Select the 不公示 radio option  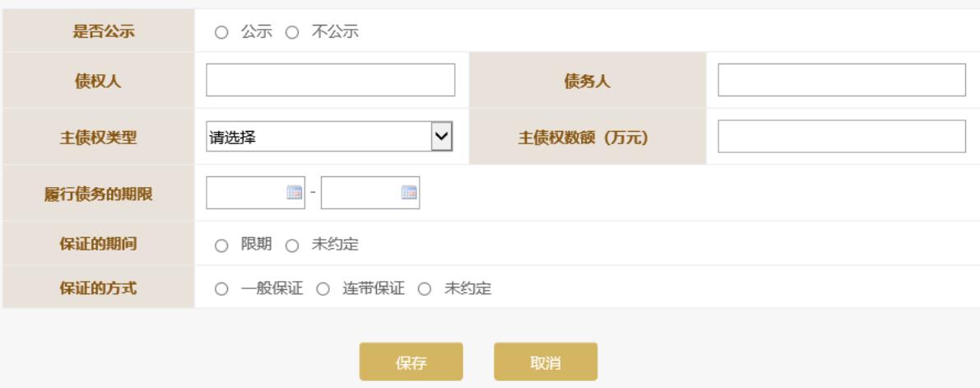pos(290,33)
